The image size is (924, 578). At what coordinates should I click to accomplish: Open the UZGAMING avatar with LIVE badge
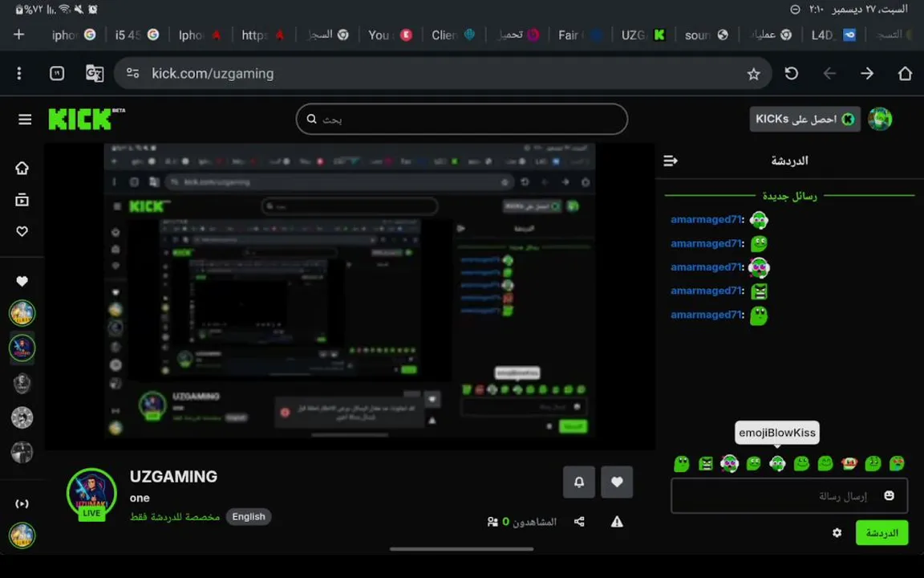pos(91,495)
